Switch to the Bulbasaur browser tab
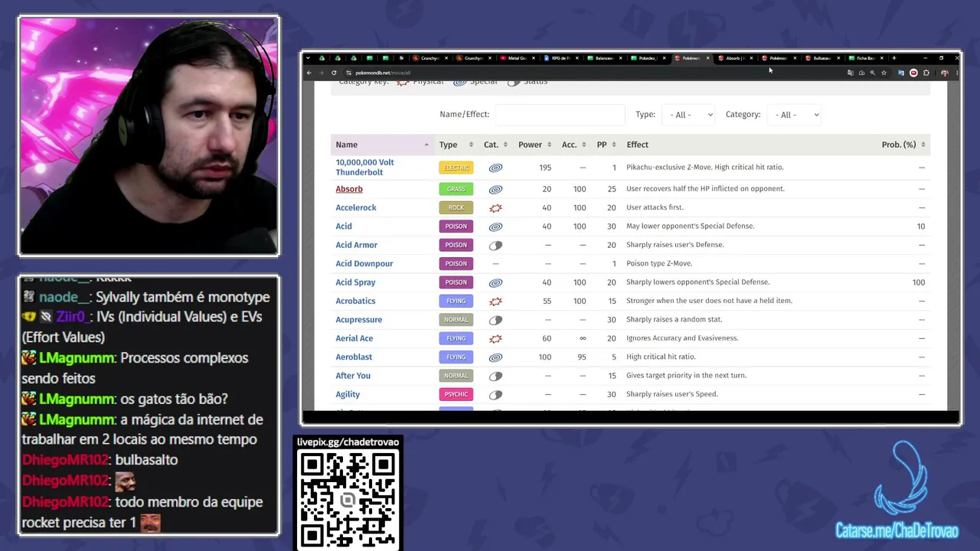 822,58
